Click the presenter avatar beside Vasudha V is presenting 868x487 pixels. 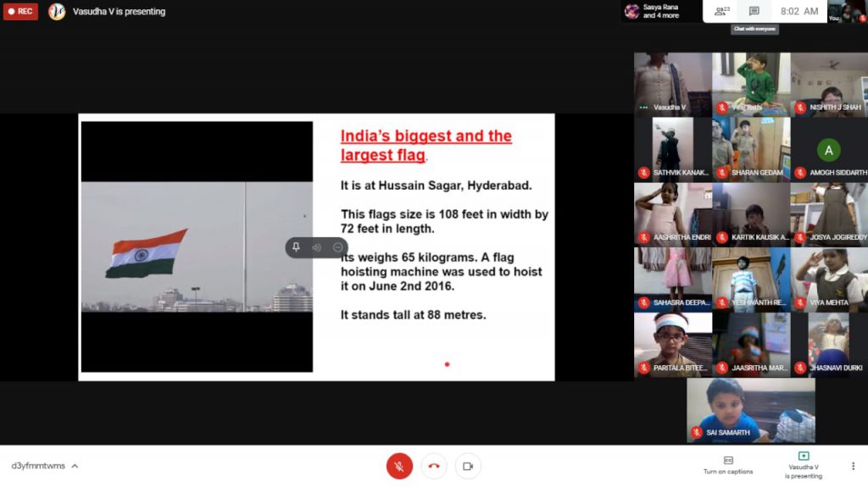(57, 12)
